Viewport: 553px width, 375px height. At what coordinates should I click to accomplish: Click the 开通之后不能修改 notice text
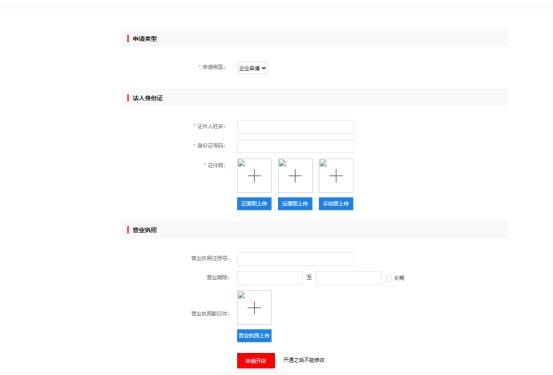(304, 360)
